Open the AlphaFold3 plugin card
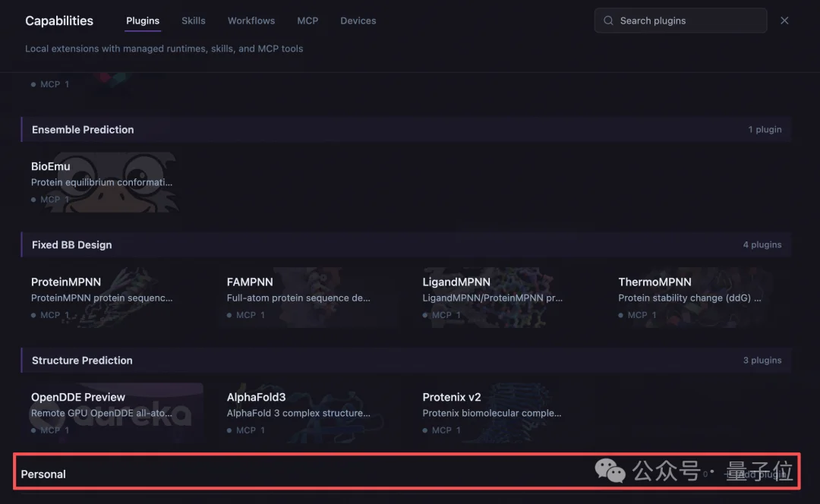 click(309, 412)
